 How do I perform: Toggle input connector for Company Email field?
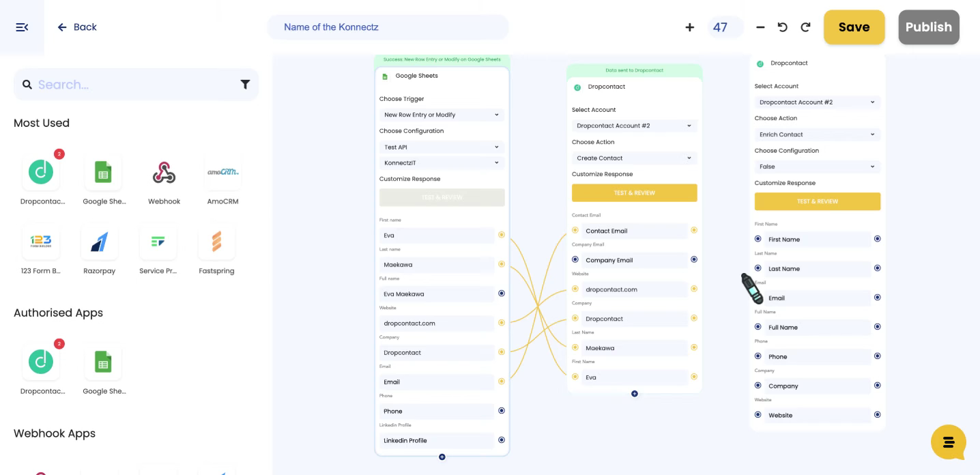click(575, 259)
